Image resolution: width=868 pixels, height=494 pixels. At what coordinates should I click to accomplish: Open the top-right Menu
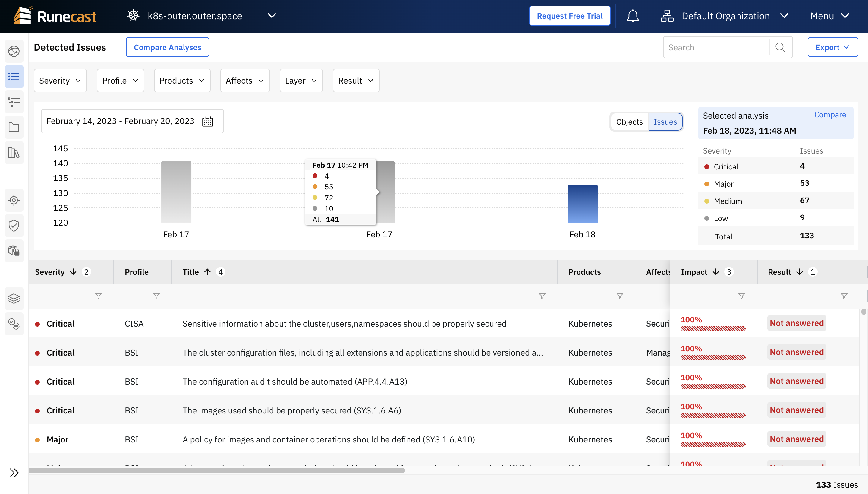pyautogui.click(x=830, y=16)
